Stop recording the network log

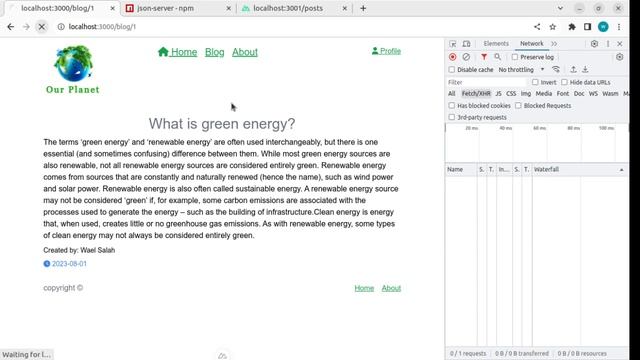(x=453, y=57)
